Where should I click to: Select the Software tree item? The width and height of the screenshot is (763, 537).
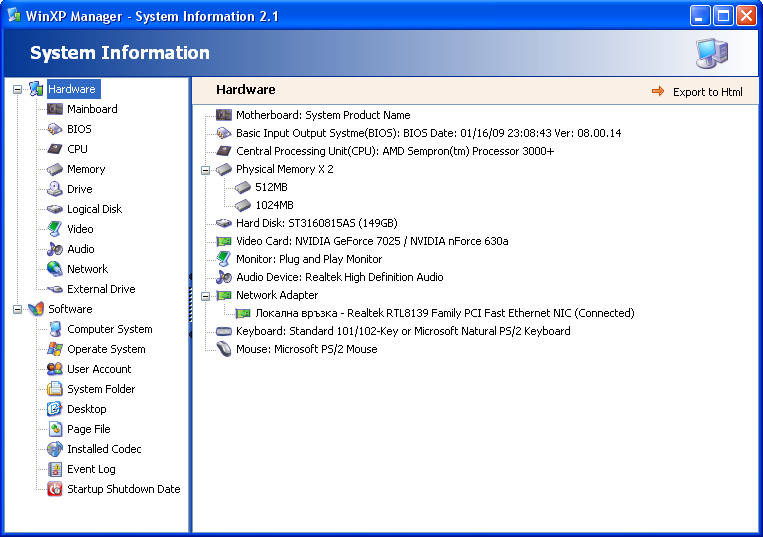point(70,309)
